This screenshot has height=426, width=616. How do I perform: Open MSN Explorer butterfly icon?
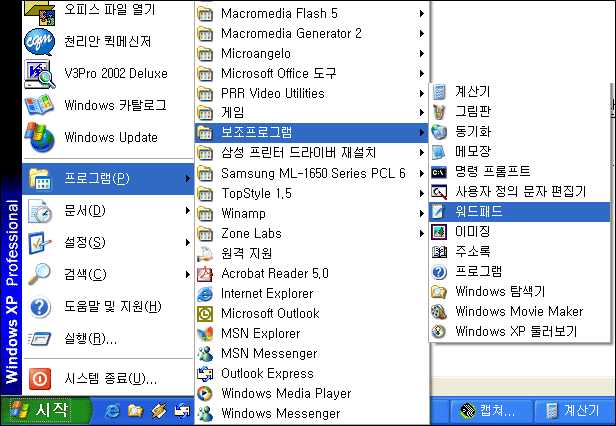(x=205, y=334)
